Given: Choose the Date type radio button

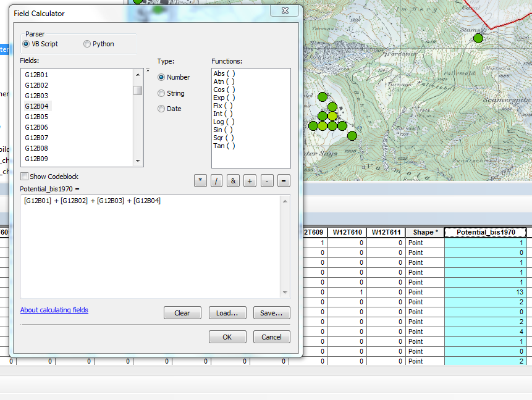Looking at the screenshot, I should pos(161,109).
